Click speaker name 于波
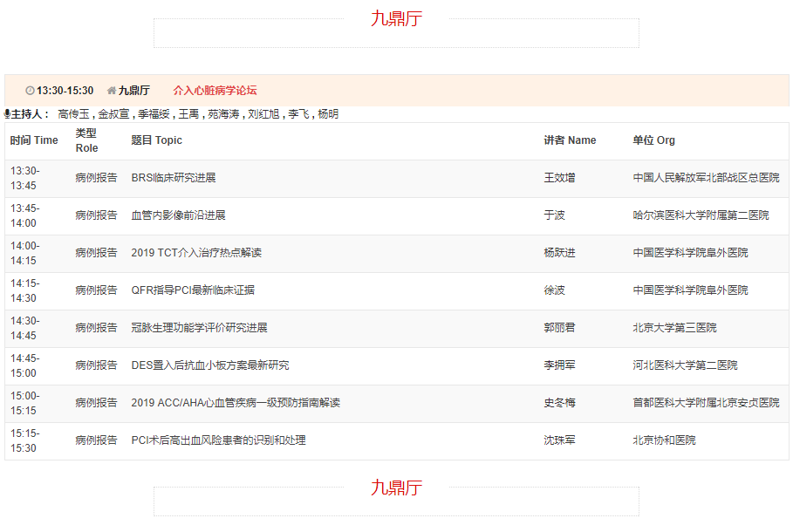This screenshot has width=793, height=532. pyautogui.click(x=554, y=215)
